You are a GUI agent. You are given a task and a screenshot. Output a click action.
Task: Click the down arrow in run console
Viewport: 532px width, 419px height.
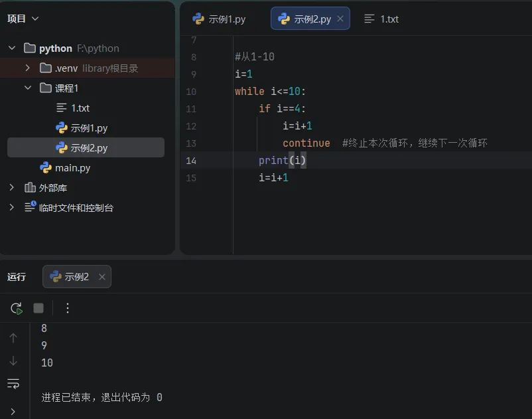tap(13, 361)
